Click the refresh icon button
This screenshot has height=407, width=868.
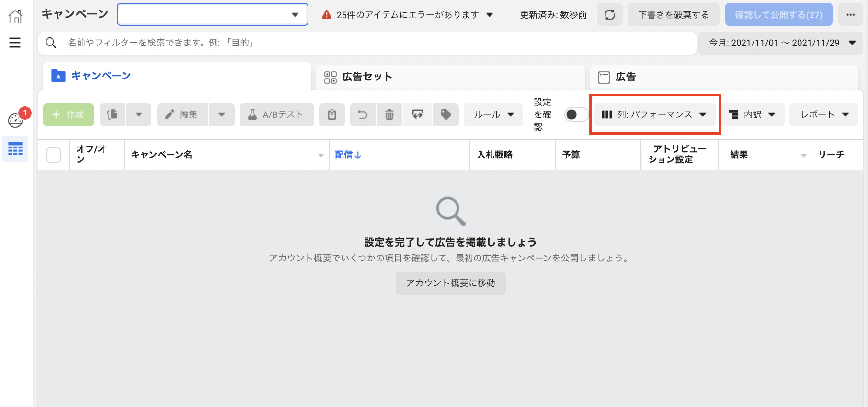click(x=609, y=15)
